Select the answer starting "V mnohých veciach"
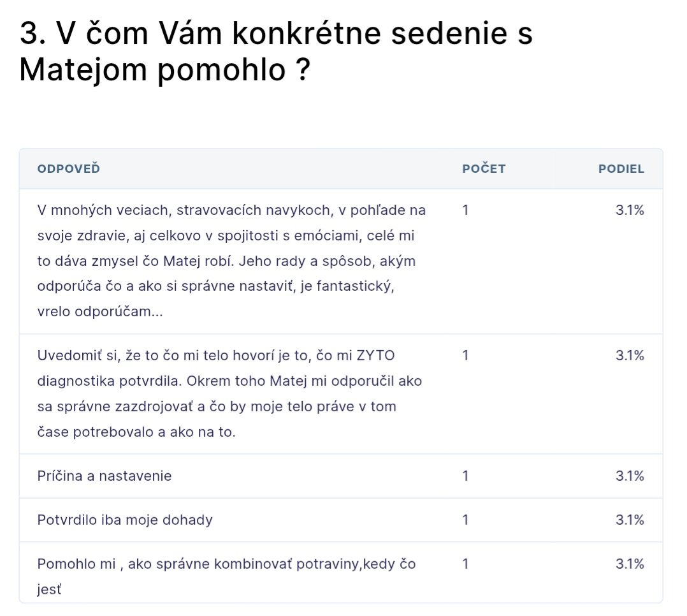This screenshot has width=687, height=616. [x=231, y=261]
